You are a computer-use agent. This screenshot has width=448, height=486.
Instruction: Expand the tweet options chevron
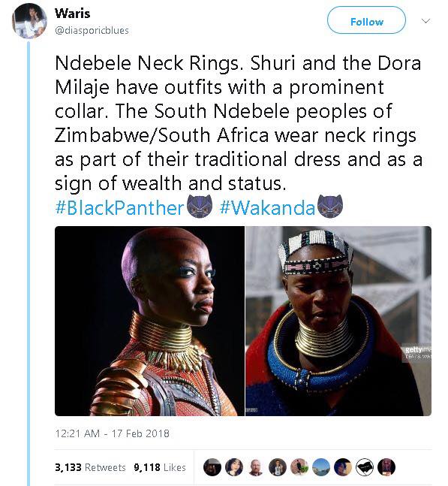click(426, 21)
